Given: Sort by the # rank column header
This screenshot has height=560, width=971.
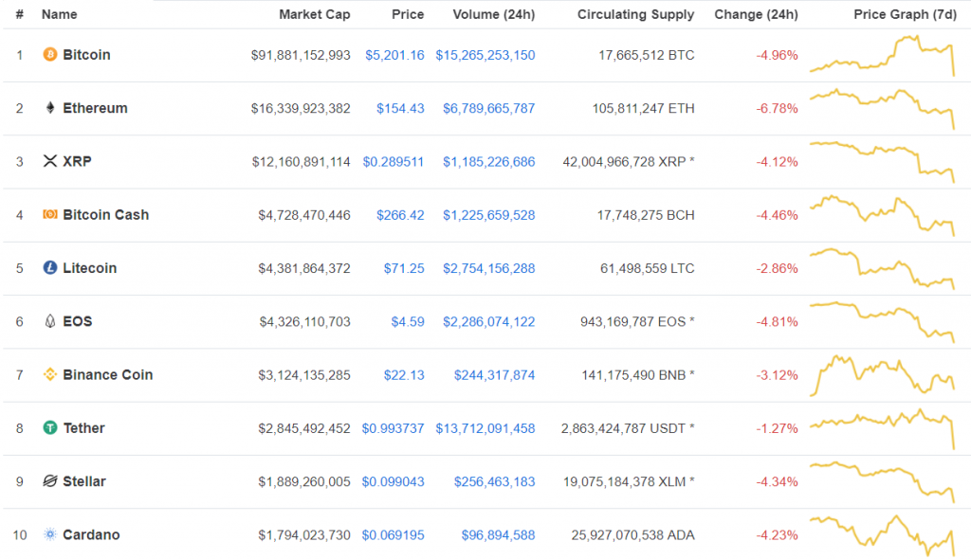Looking at the screenshot, I should [20, 14].
